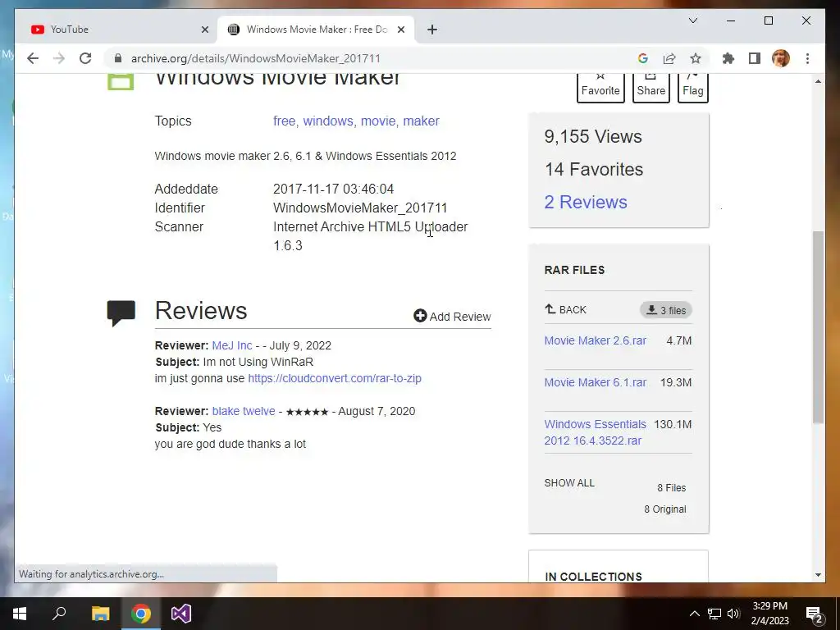Download Windows Essentials 2012 16.4.3522.rar
The height and width of the screenshot is (630, 840).
[596, 432]
